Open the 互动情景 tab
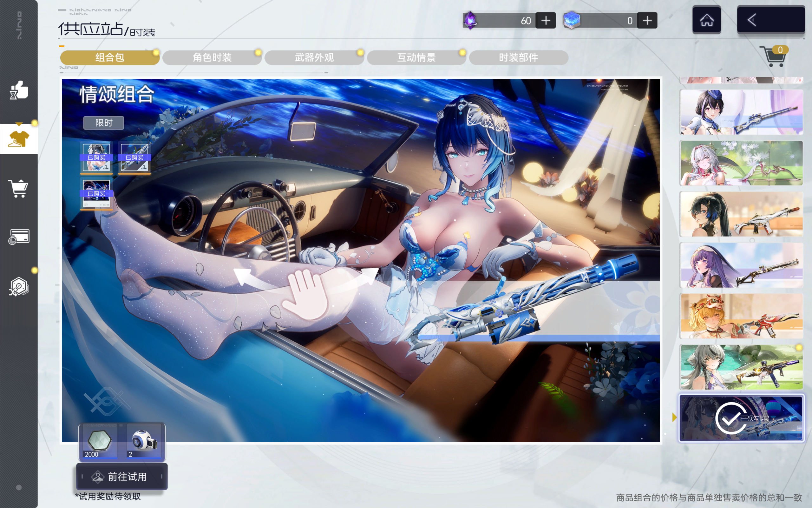Image resolution: width=812 pixels, height=508 pixels. click(416, 57)
